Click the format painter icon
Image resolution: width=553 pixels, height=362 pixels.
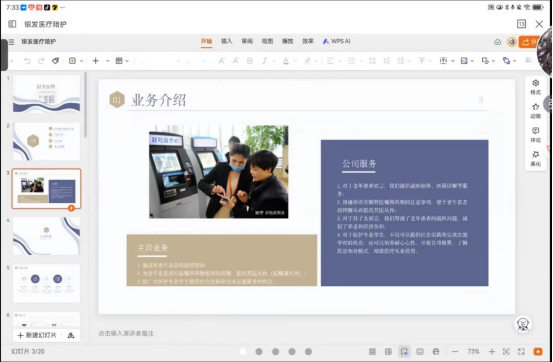[55, 61]
